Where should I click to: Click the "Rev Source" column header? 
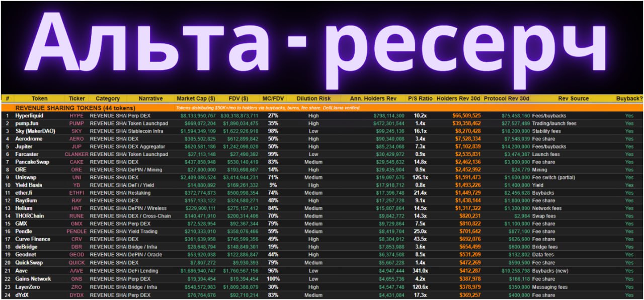pos(573,99)
